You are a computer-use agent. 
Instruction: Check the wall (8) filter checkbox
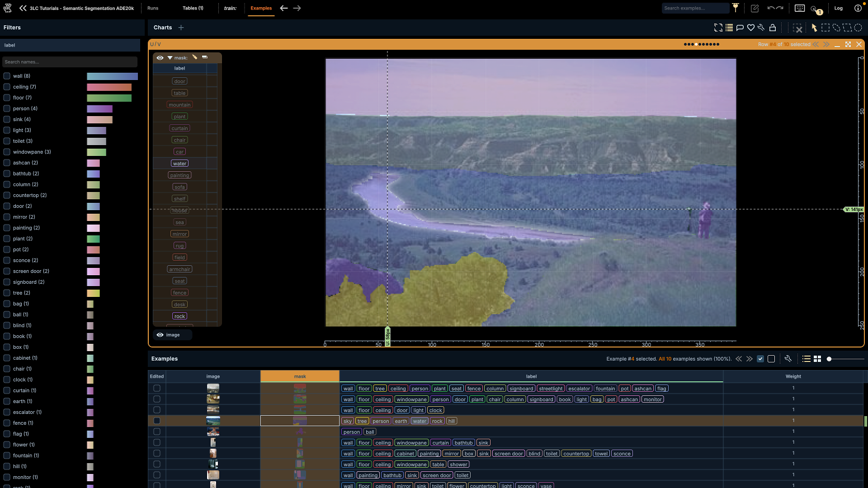7,76
